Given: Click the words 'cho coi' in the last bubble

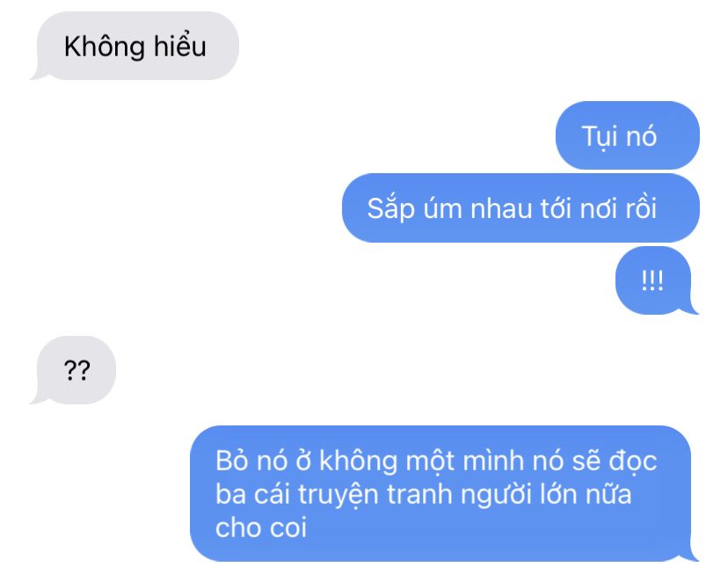Looking at the screenshot, I should [x=261, y=527].
